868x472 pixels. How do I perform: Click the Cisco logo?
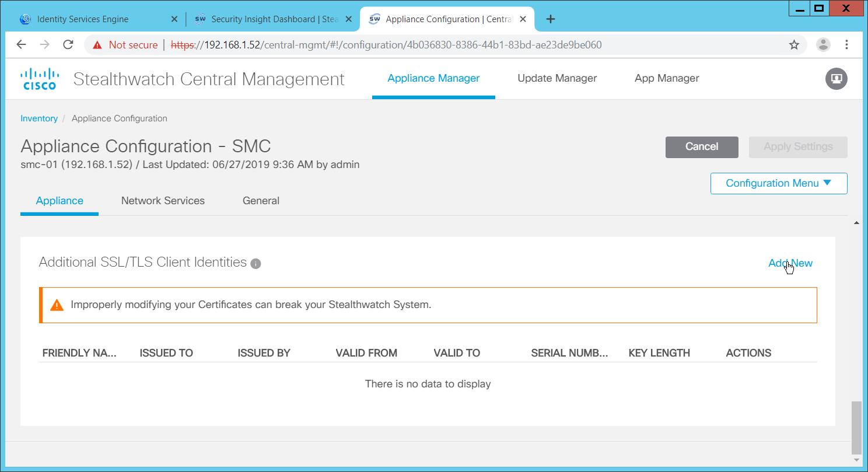[40, 79]
